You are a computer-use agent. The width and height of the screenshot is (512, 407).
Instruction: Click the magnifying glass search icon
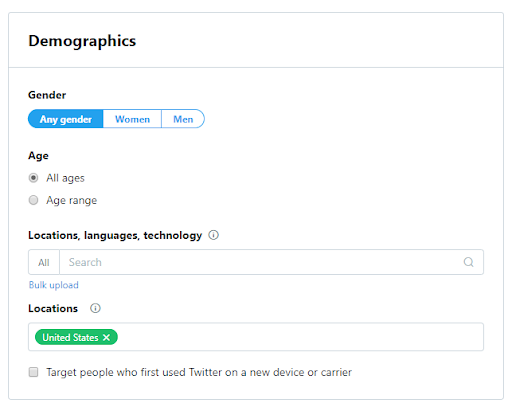[x=468, y=262]
